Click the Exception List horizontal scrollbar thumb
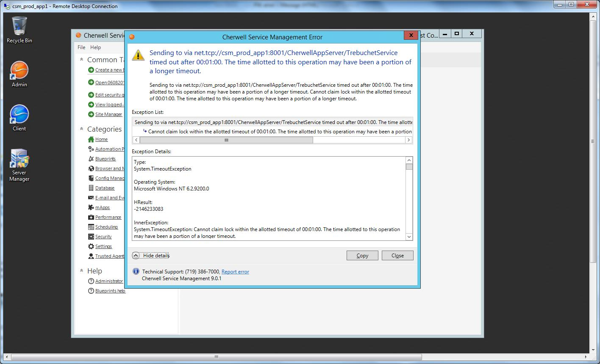600x364 pixels. point(226,140)
